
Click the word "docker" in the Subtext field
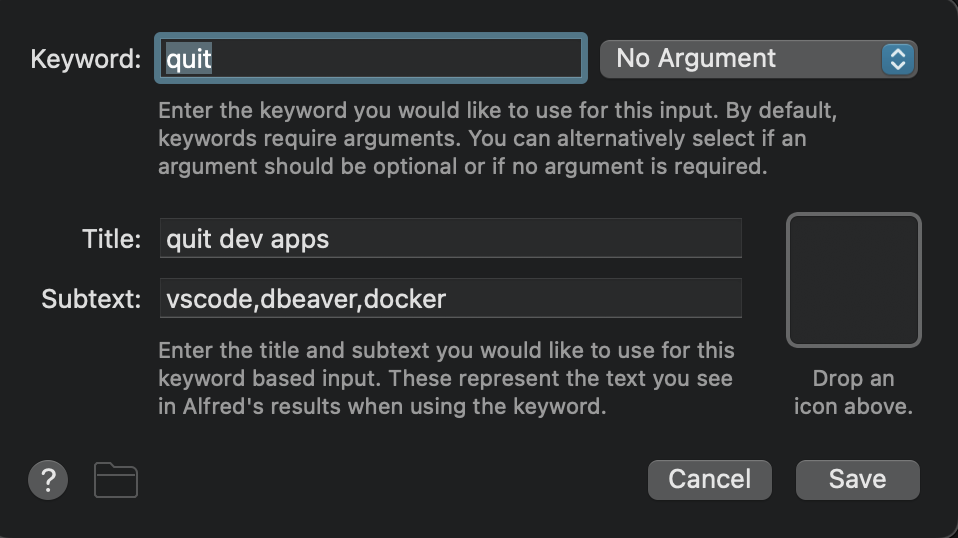coord(405,299)
